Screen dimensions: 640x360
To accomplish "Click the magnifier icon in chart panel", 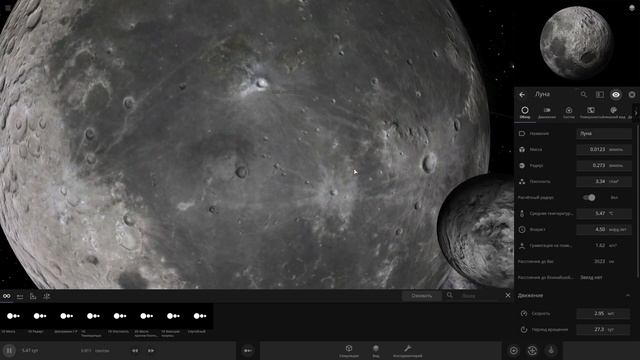I will click(x=449, y=295).
